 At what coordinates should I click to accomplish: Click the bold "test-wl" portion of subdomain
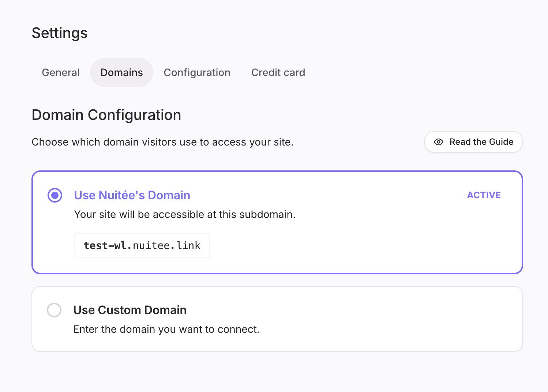pos(105,246)
